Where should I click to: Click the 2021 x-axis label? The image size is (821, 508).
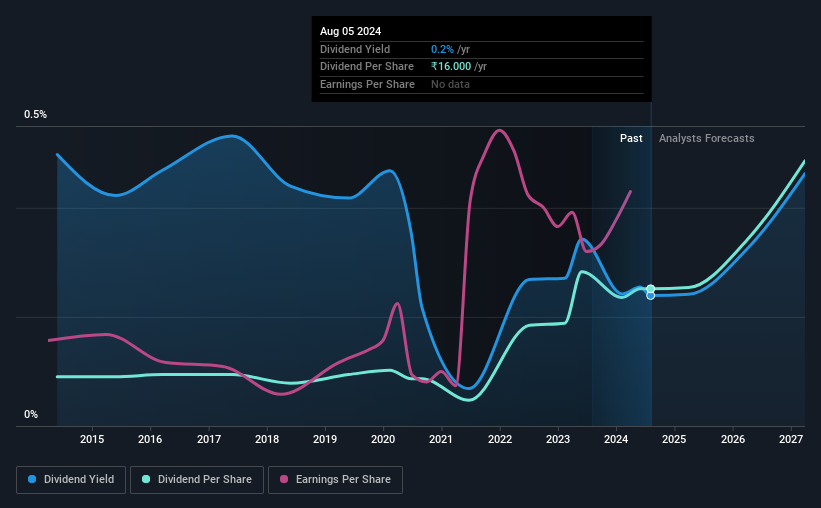(441, 439)
